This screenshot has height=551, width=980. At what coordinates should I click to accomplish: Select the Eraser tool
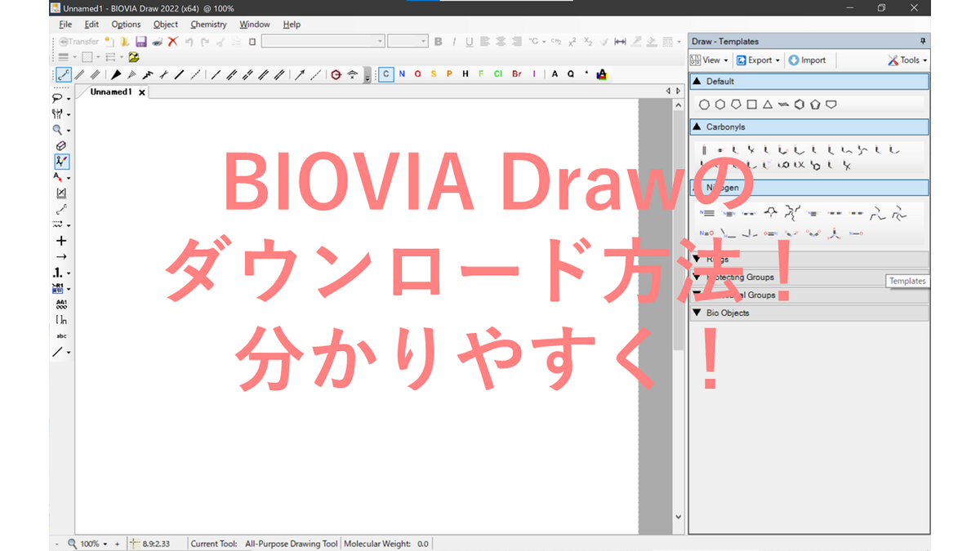coord(61,144)
